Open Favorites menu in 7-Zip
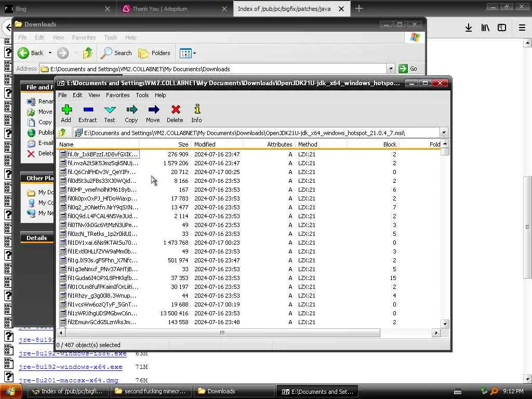 click(118, 96)
